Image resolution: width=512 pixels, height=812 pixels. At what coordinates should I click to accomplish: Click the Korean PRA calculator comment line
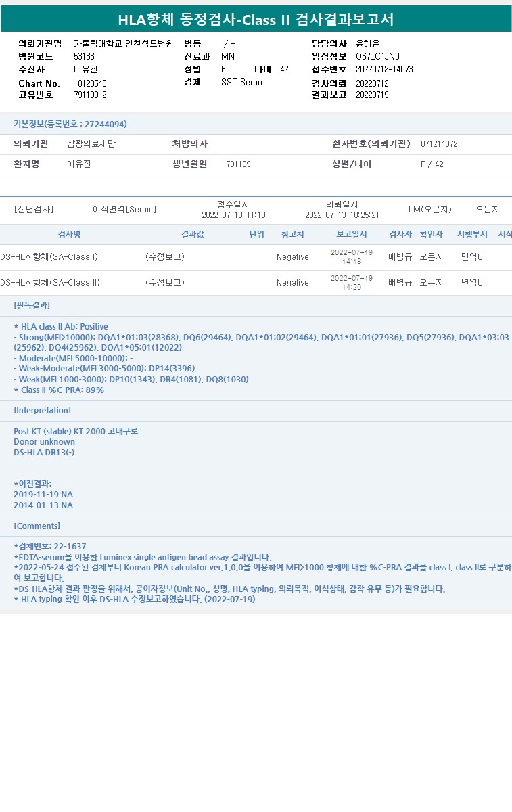point(262,572)
